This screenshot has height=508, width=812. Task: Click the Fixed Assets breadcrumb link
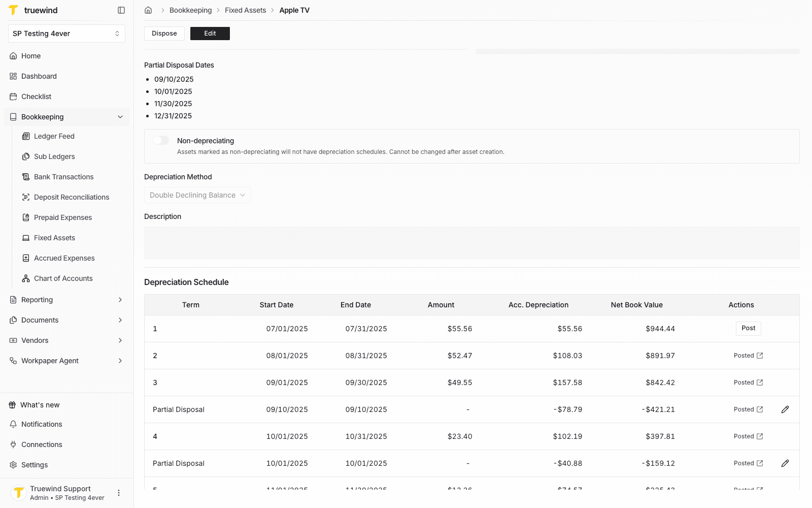tap(246, 10)
